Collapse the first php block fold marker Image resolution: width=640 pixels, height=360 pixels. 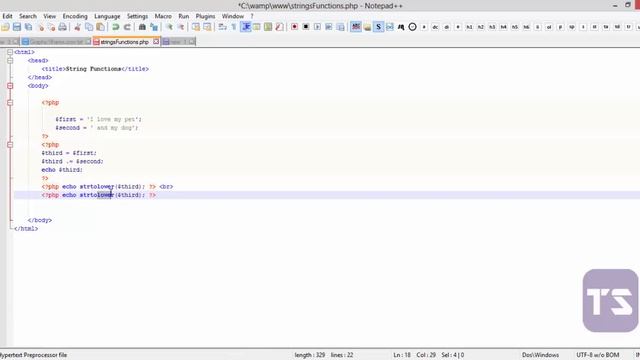click(10, 103)
